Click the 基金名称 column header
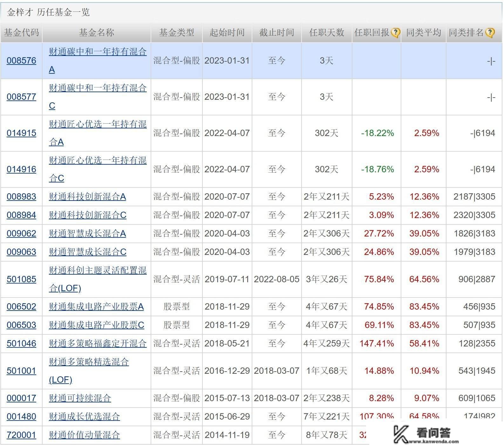This screenshot has height=445, width=504. point(97,32)
